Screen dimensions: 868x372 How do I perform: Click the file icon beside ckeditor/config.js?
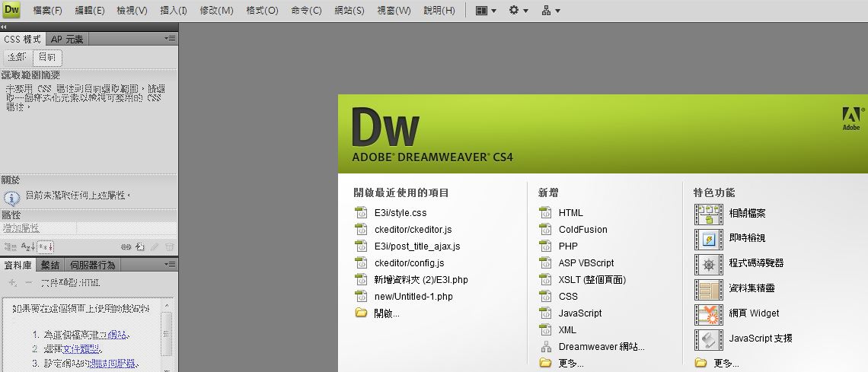point(362,263)
